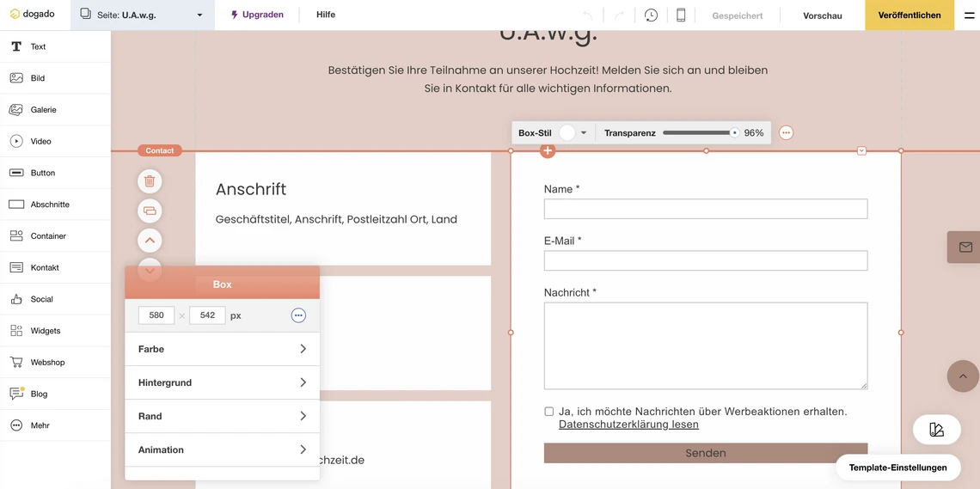Open Vorschau preview
The width and height of the screenshot is (980, 489).
pos(823,15)
